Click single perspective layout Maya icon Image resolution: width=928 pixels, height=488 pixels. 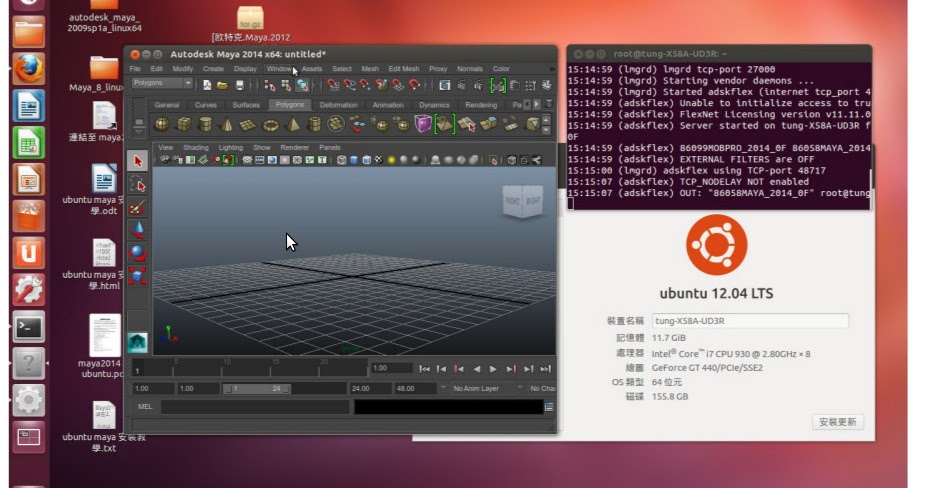(x=137, y=342)
